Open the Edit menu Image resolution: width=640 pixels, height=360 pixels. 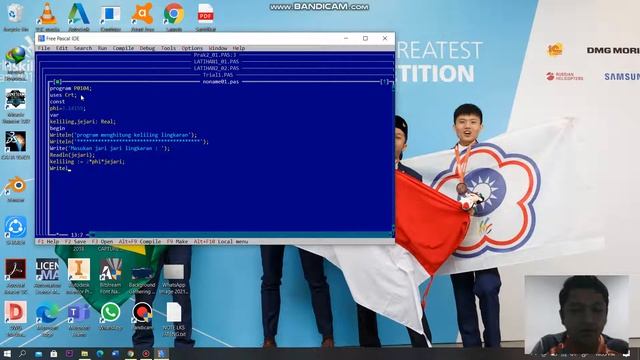tap(62, 48)
